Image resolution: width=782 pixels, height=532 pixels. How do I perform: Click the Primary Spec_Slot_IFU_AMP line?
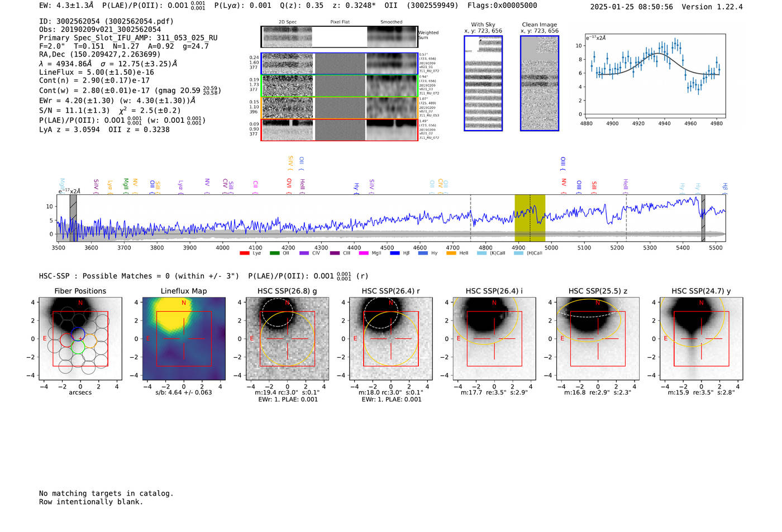[x=128, y=38]
